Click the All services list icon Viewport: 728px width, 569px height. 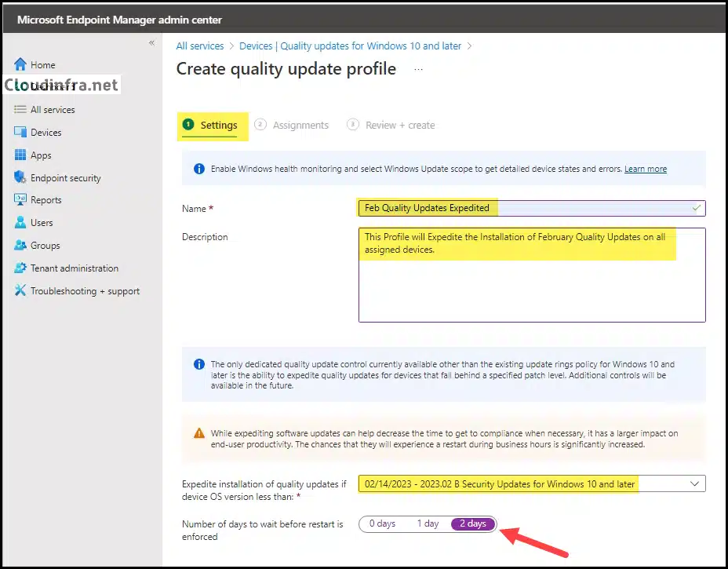point(20,110)
